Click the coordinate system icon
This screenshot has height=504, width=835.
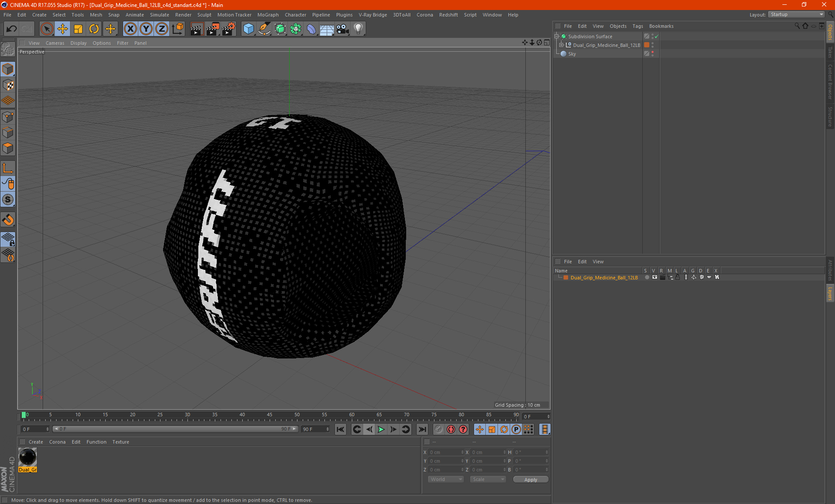coord(178,29)
